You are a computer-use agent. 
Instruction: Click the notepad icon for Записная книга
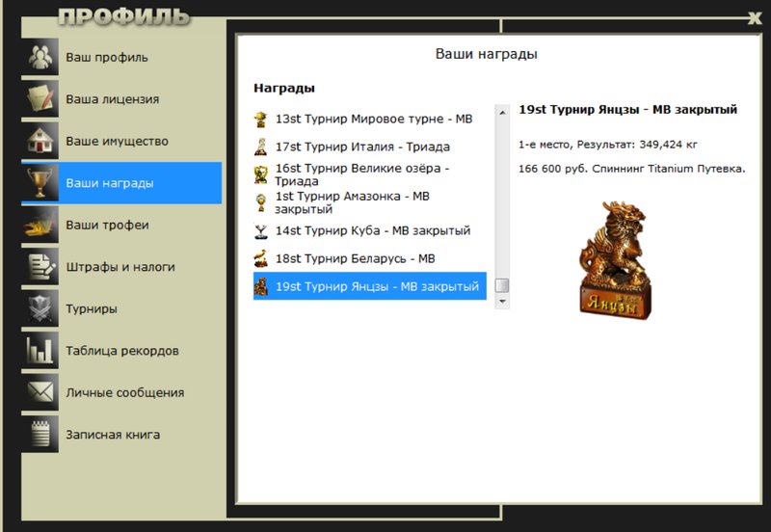[40, 435]
